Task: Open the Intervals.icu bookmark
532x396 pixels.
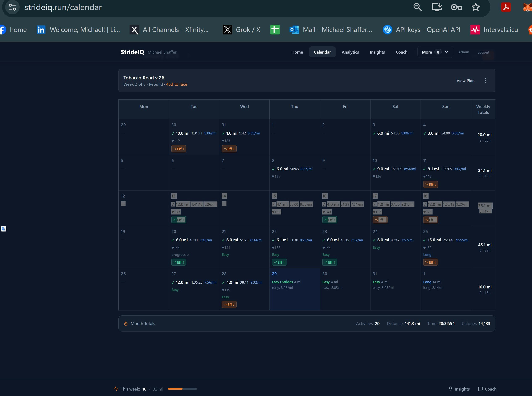Action: tap(494, 30)
